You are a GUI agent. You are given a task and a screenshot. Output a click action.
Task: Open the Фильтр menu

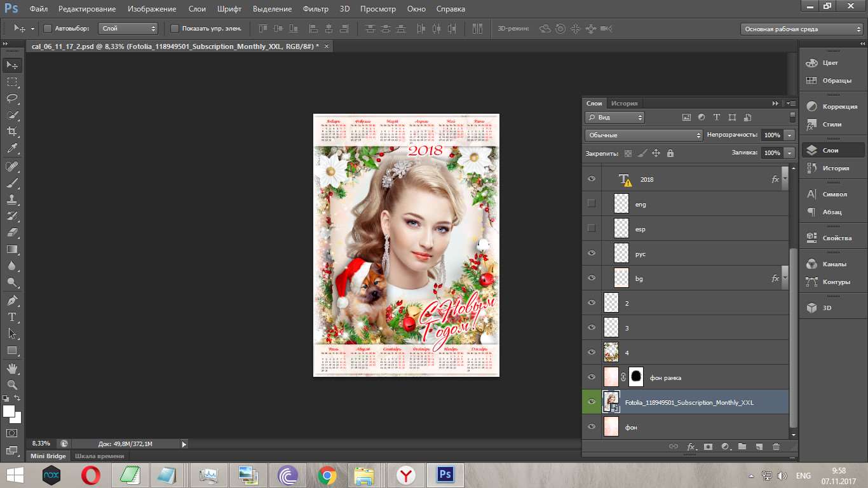(316, 9)
